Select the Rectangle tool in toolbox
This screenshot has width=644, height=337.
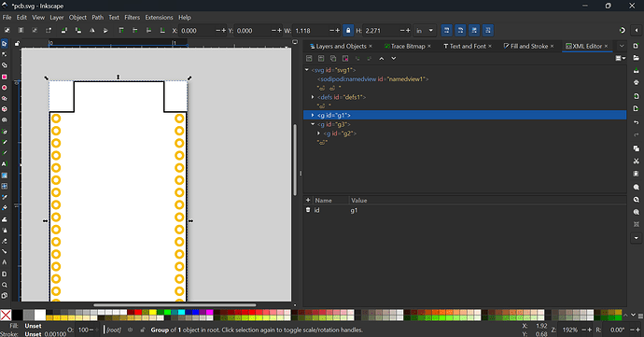[x=5, y=77]
